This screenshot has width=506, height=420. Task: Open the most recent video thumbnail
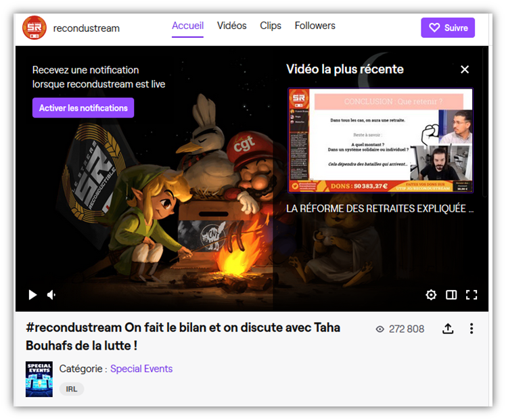tap(380, 141)
